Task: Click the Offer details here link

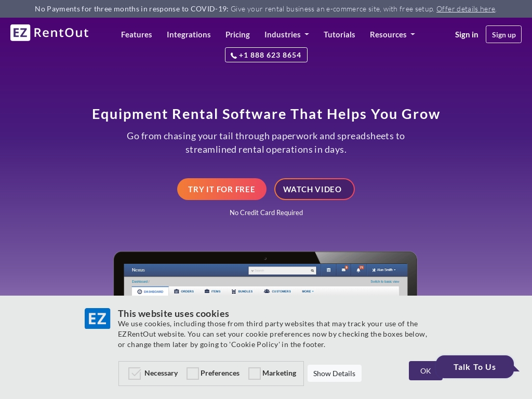Action: (465, 9)
